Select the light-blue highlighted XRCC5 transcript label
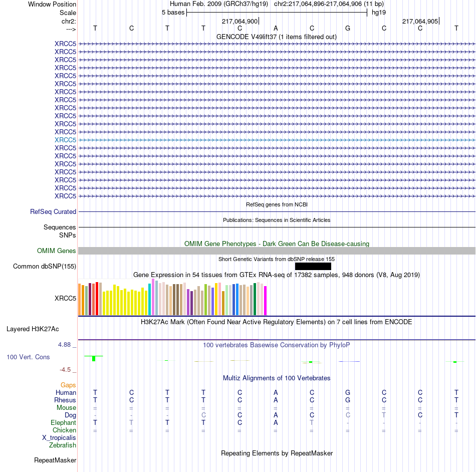 tap(65, 140)
